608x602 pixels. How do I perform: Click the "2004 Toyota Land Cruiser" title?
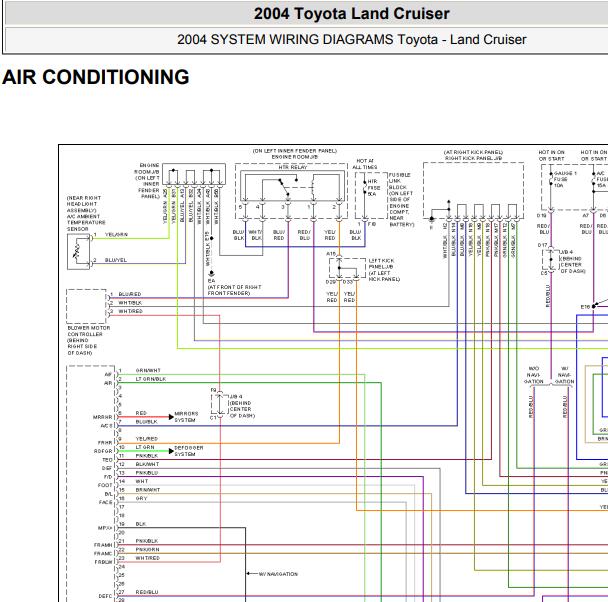(x=351, y=14)
